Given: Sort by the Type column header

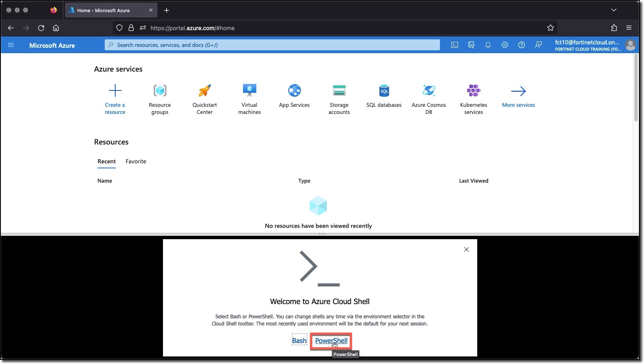Looking at the screenshot, I should 304,181.
